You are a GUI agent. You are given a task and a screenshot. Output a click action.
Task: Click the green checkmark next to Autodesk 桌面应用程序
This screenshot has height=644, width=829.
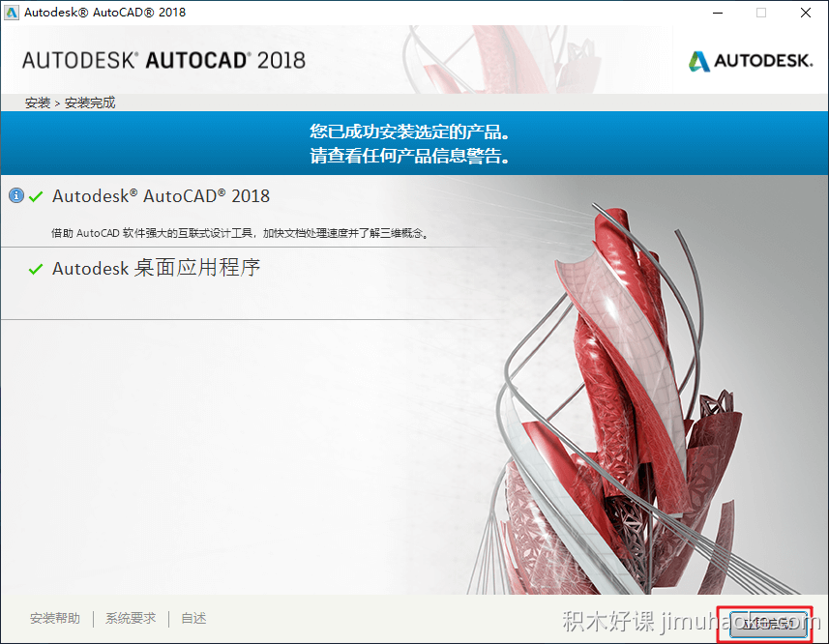(x=36, y=270)
